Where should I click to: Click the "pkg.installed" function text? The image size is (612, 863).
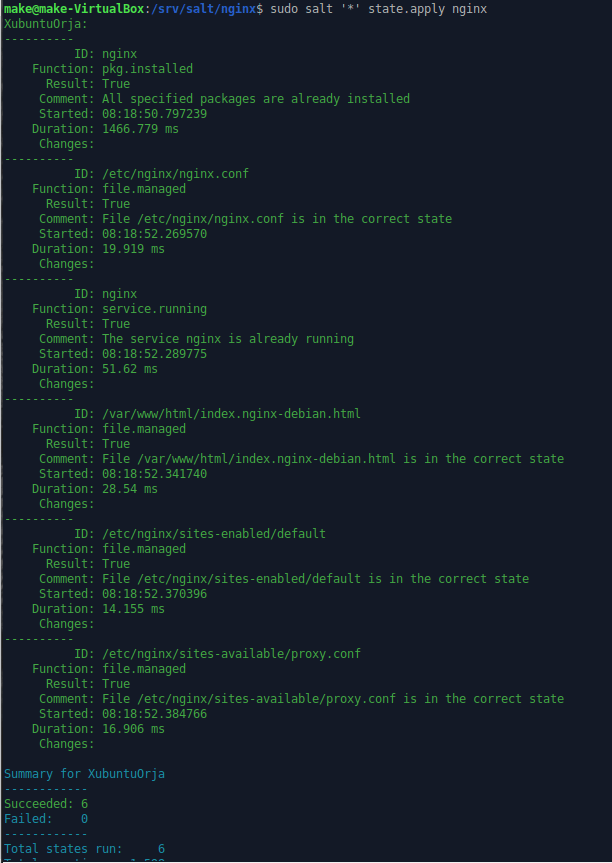(147, 69)
